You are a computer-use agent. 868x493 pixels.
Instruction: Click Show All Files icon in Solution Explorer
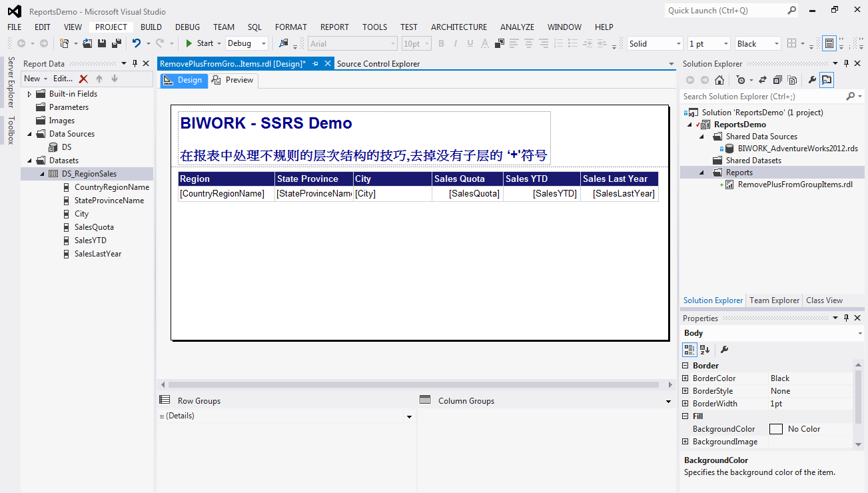[x=792, y=80]
